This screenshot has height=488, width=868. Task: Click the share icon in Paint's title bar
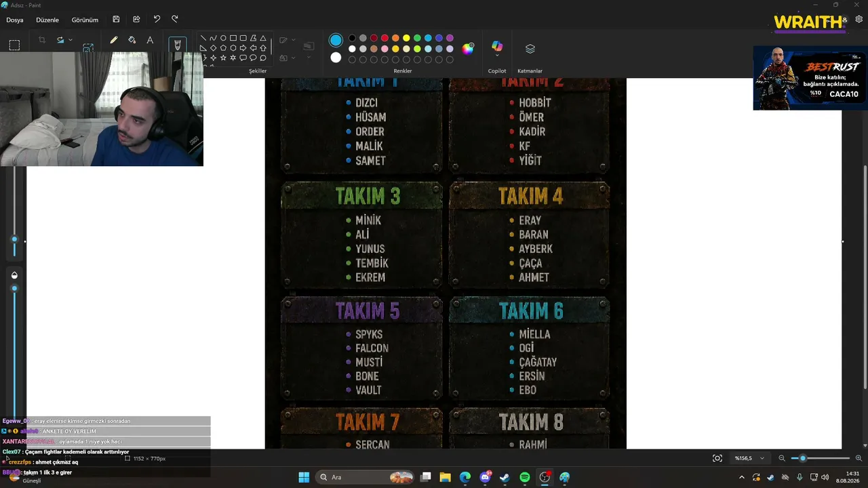point(136,20)
